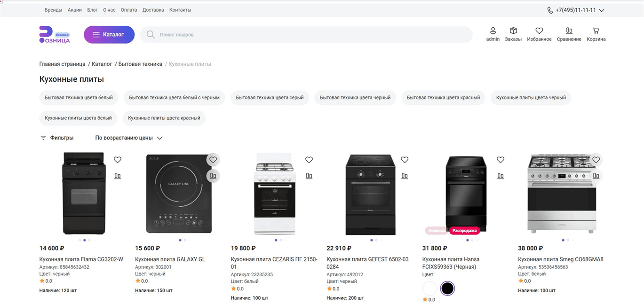This screenshot has height=303, width=644.
Task: Add GEFEST 6502-03 to comparison
Action: [x=405, y=176]
